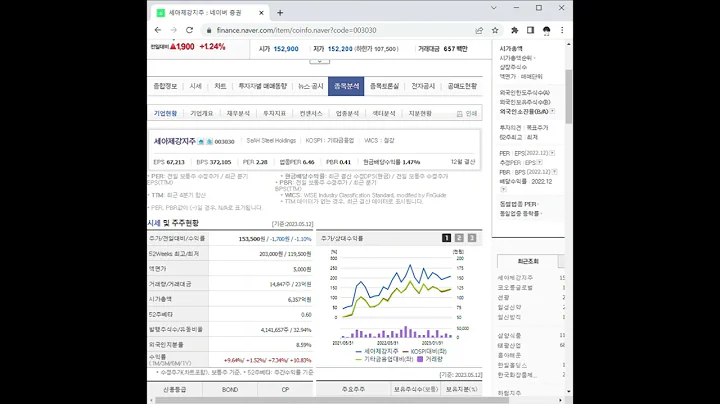Open the 전자공시 tab
The width and height of the screenshot is (720, 404).
(423, 86)
